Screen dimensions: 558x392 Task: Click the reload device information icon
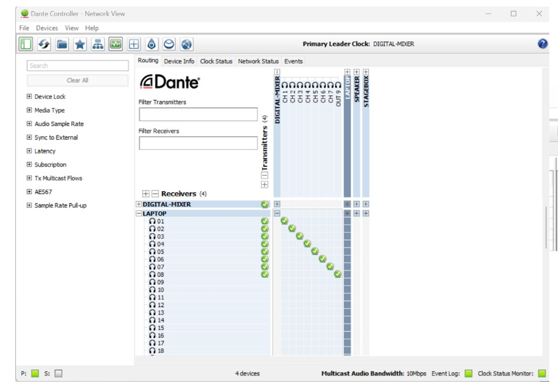click(44, 44)
